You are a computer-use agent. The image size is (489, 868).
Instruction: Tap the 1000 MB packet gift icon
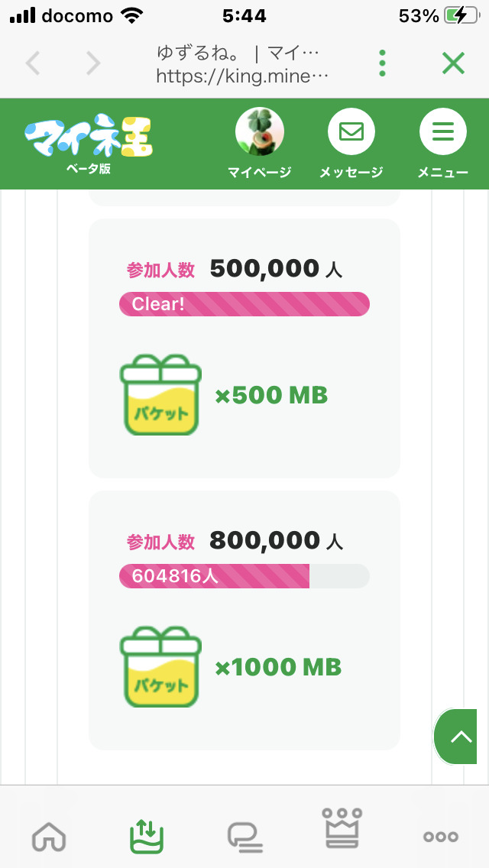coord(160,667)
